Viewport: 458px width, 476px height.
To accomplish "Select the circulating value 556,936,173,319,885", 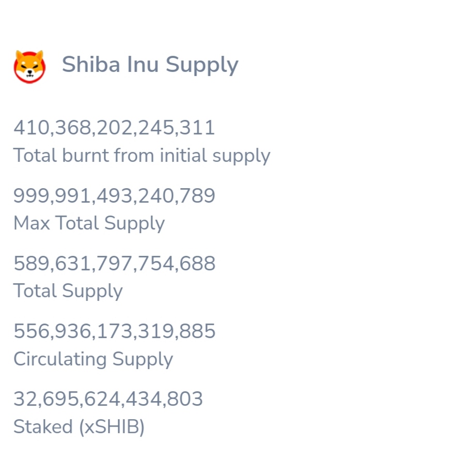I will click(114, 331).
